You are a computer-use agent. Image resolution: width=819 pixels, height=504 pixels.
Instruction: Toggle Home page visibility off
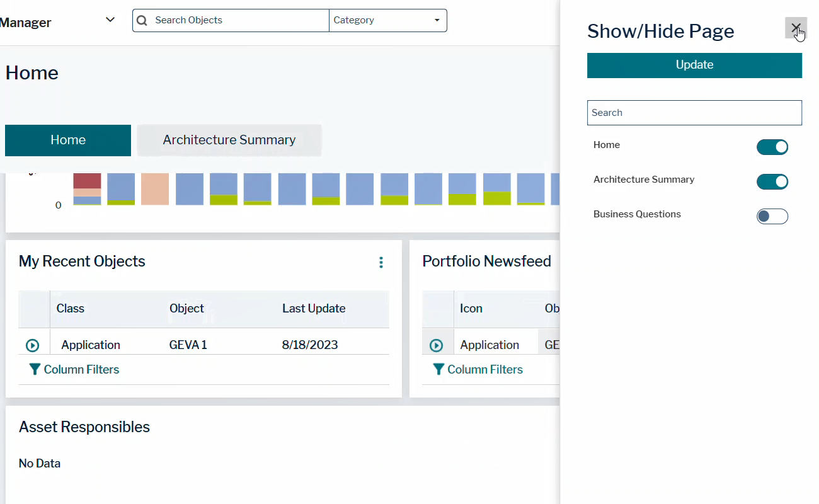pyautogui.click(x=772, y=147)
